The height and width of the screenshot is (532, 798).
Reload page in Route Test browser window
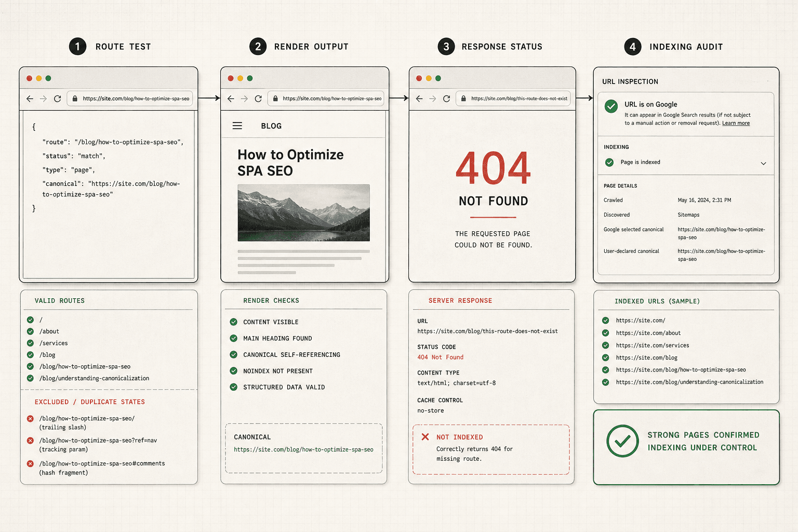coord(58,99)
